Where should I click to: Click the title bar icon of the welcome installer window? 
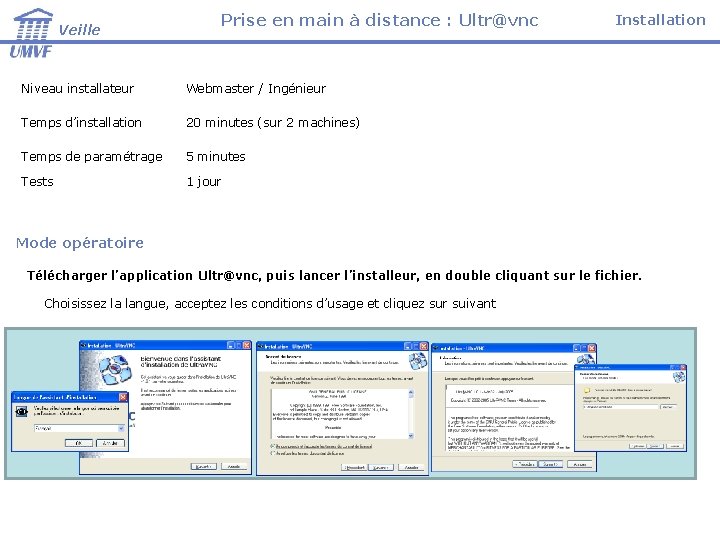[x=84, y=345]
